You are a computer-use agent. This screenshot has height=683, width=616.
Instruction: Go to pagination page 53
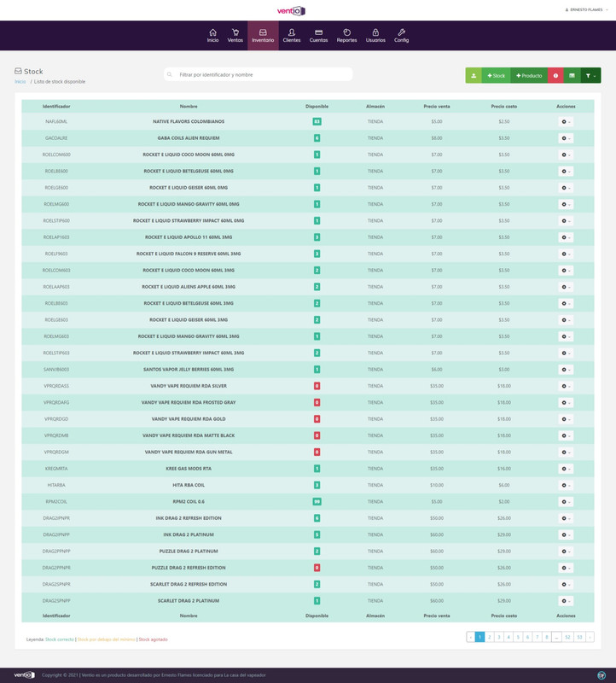pyautogui.click(x=579, y=637)
